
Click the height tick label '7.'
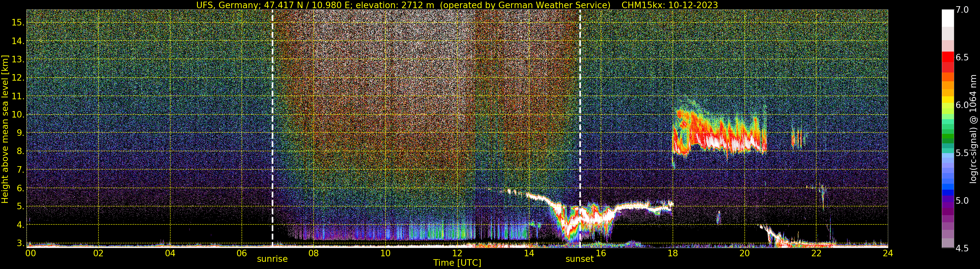(21, 170)
